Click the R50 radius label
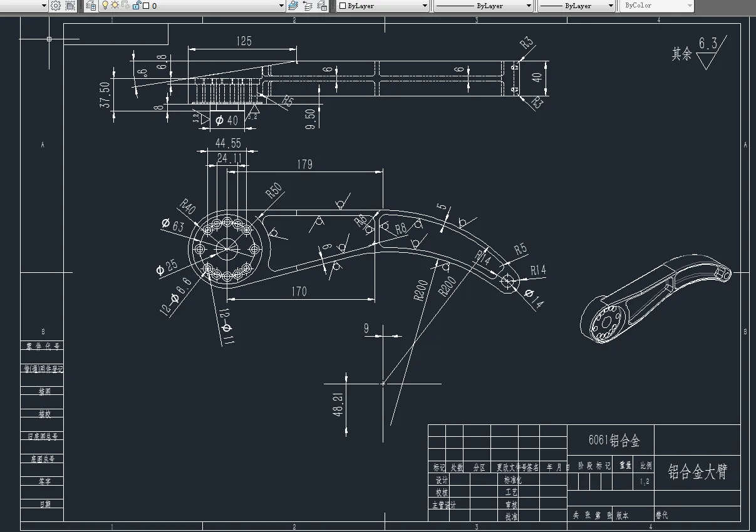Image resolution: width=756 pixels, height=532 pixels. point(274,190)
